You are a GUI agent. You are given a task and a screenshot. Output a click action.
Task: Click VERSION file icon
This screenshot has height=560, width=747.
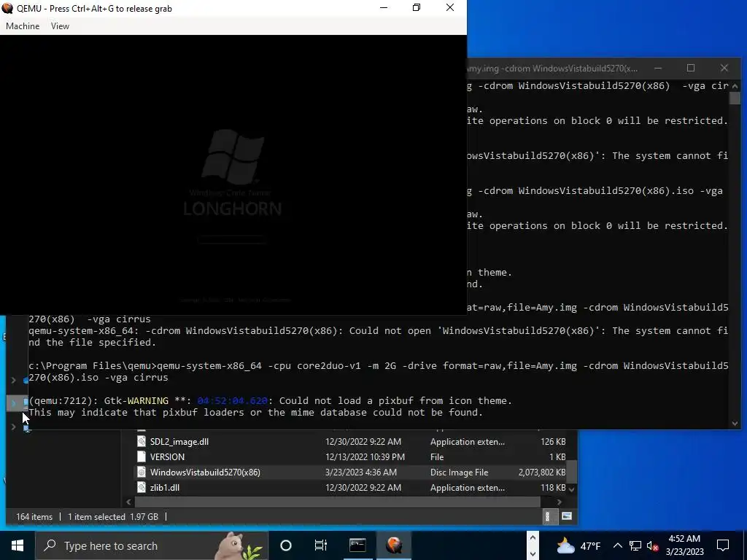pyautogui.click(x=142, y=456)
